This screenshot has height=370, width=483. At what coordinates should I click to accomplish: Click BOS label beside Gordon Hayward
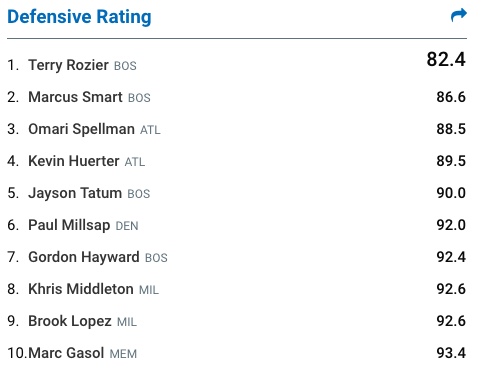click(x=156, y=258)
